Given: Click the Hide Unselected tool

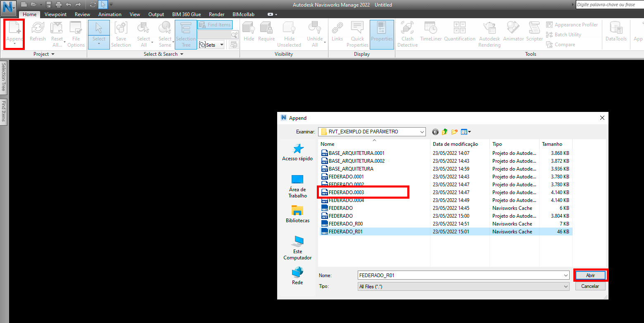Looking at the screenshot, I should (x=289, y=34).
